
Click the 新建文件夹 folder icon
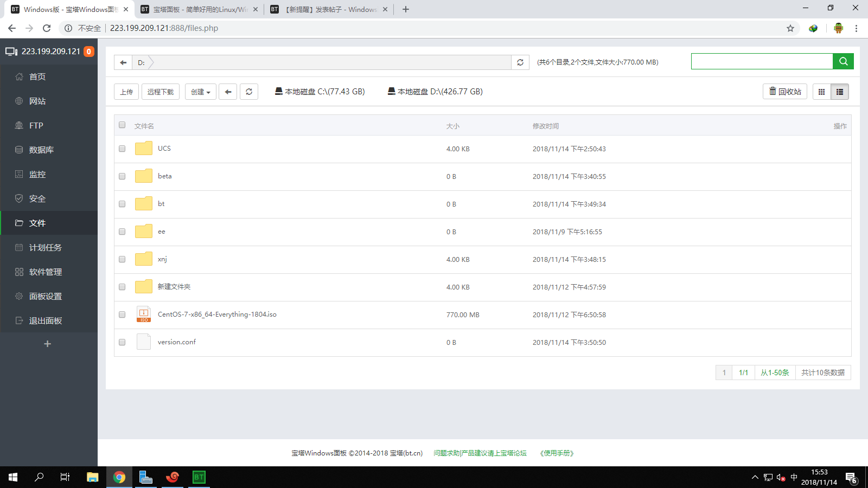click(x=144, y=287)
